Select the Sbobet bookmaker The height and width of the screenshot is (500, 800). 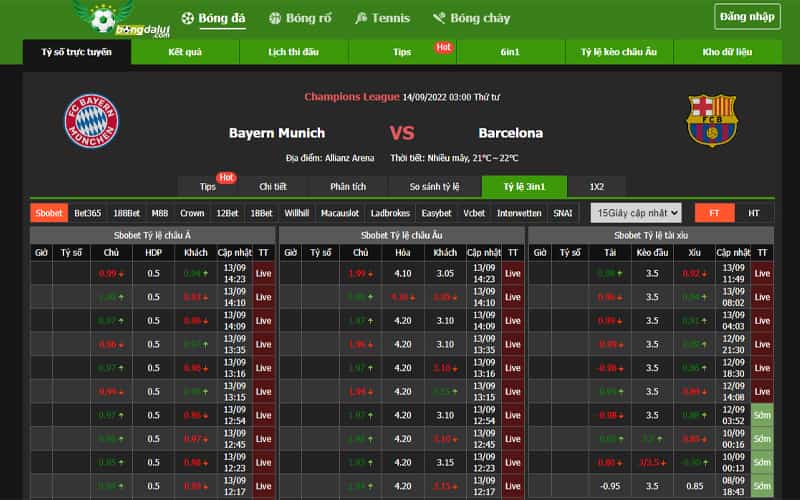pos(49,213)
